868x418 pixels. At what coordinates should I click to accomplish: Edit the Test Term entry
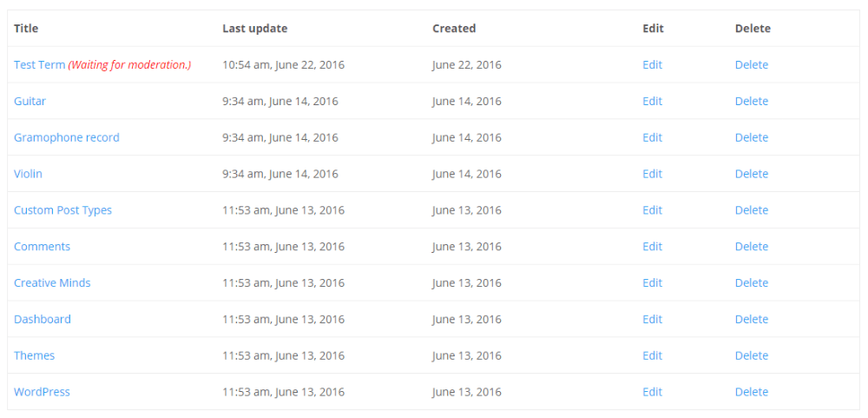652,65
